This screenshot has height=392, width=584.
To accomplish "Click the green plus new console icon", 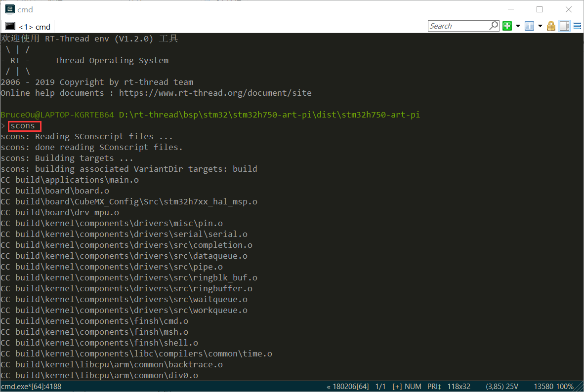I will [x=507, y=26].
